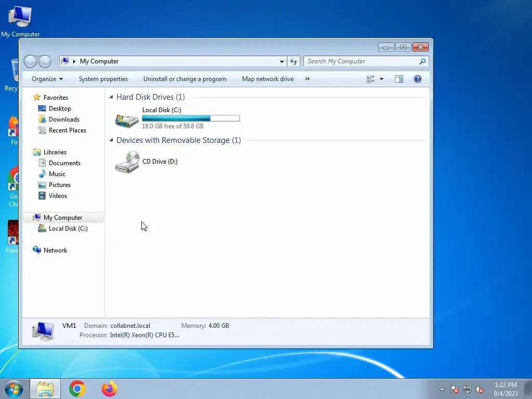The height and width of the screenshot is (399, 532).
Task: Click Uninstall or change a program
Action: (185, 79)
